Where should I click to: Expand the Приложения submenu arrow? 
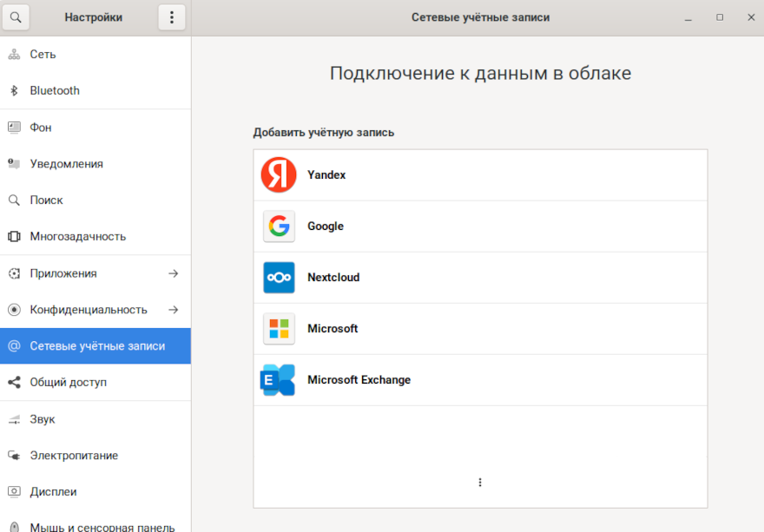click(x=173, y=273)
